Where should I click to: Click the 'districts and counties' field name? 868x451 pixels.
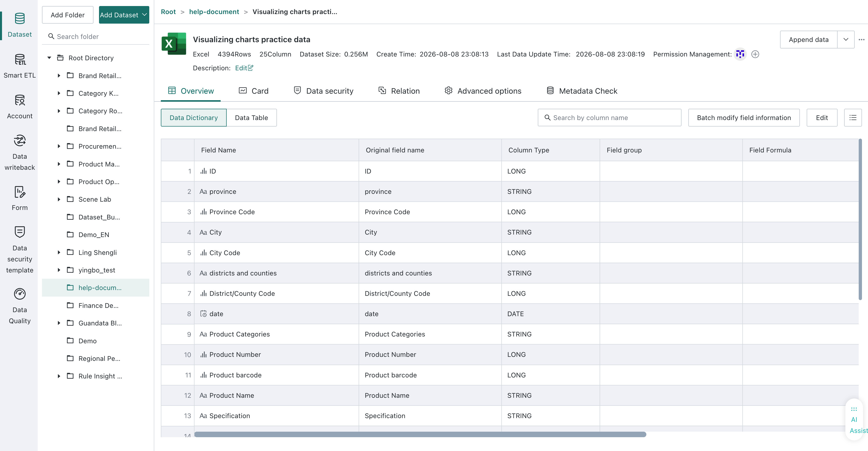(x=243, y=273)
